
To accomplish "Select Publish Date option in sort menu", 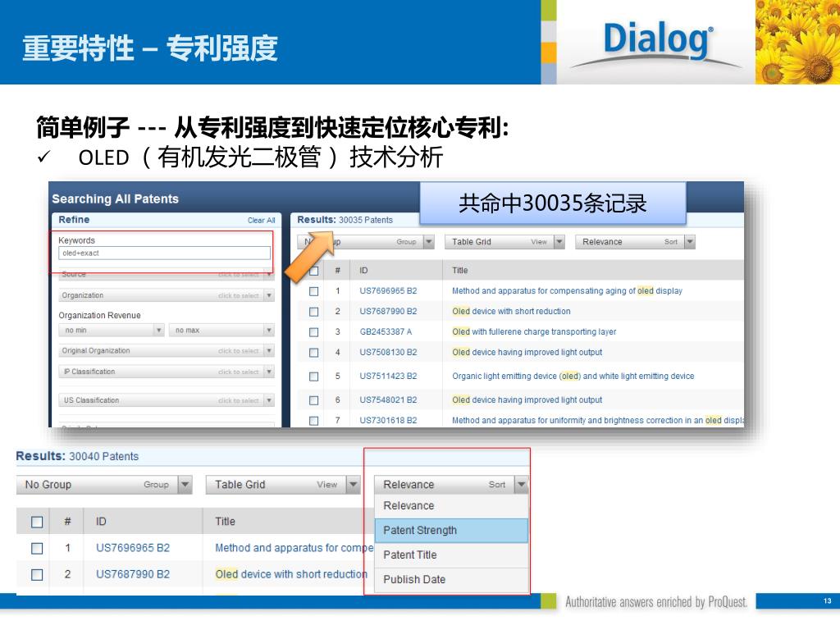I will click(x=451, y=580).
